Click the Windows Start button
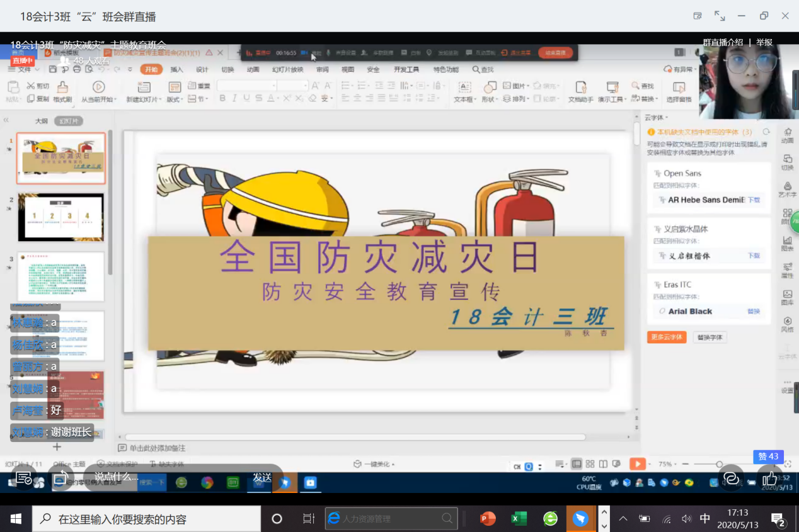This screenshot has width=799, height=532. (16, 519)
